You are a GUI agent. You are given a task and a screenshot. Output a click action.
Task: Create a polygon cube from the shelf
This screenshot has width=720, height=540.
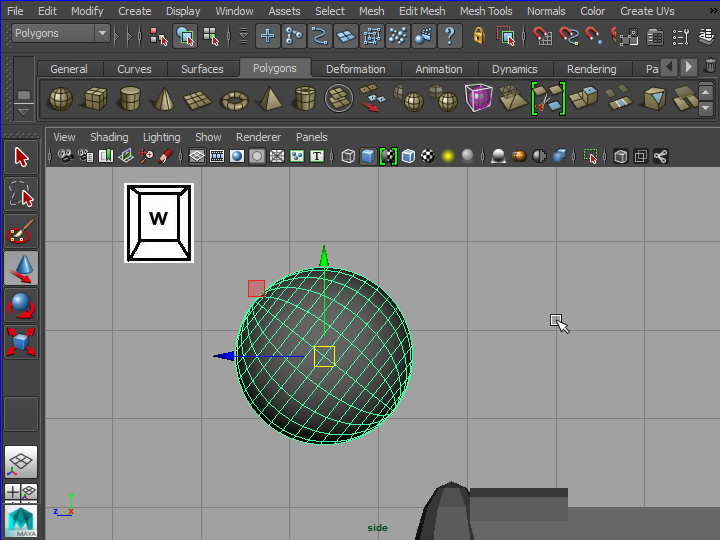(x=96, y=99)
